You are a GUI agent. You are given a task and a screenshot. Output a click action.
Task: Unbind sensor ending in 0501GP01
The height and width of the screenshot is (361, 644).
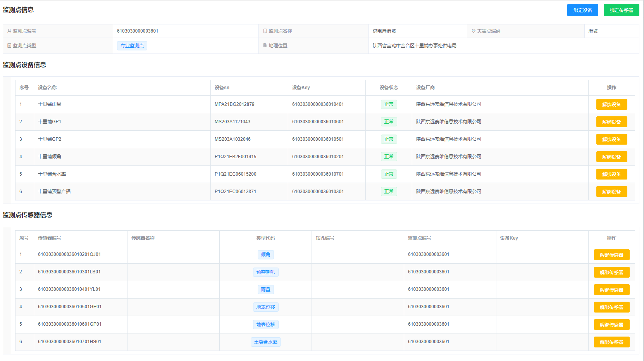coord(611,307)
